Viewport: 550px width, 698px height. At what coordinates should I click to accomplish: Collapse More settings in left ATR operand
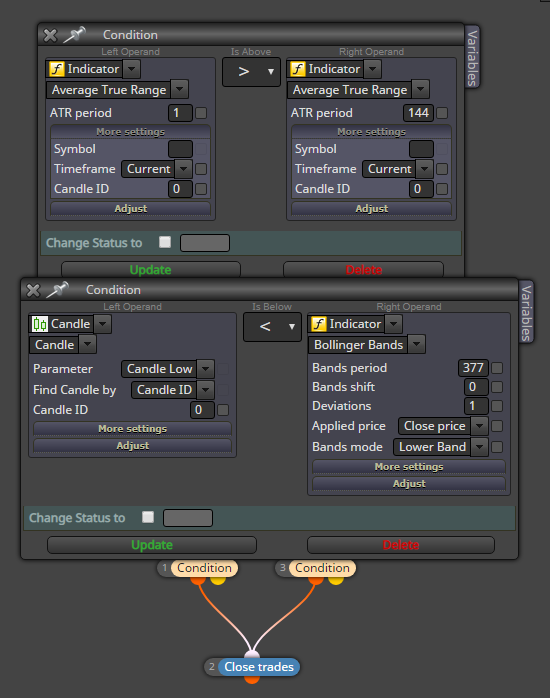click(130, 132)
